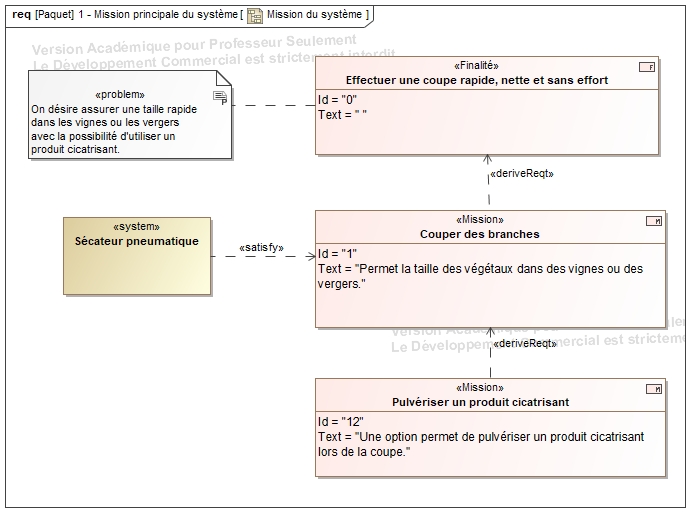The height and width of the screenshot is (512, 690).
Task: Click the «system» stereotype label
Action: pyautogui.click(x=136, y=227)
